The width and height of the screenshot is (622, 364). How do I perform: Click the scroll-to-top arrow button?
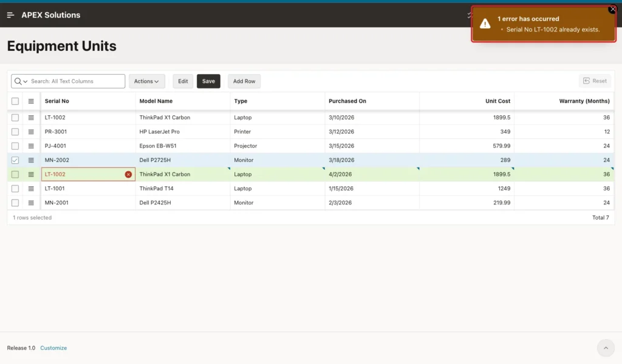(606, 348)
